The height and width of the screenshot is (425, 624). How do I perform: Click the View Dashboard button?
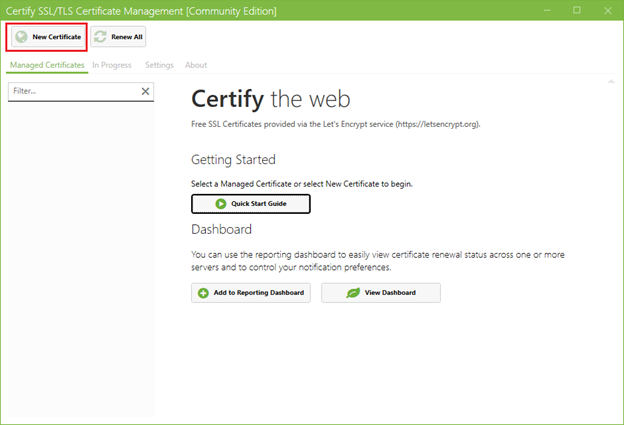point(381,293)
